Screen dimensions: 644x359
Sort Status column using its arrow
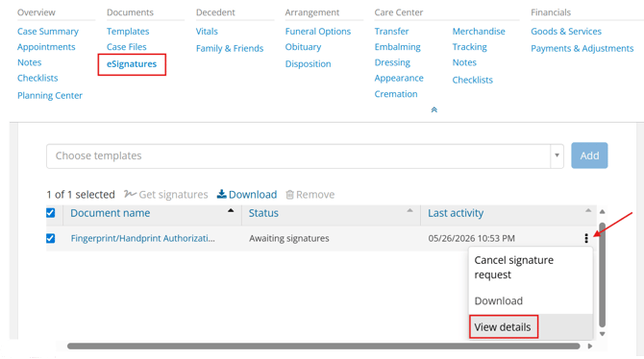click(x=409, y=210)
